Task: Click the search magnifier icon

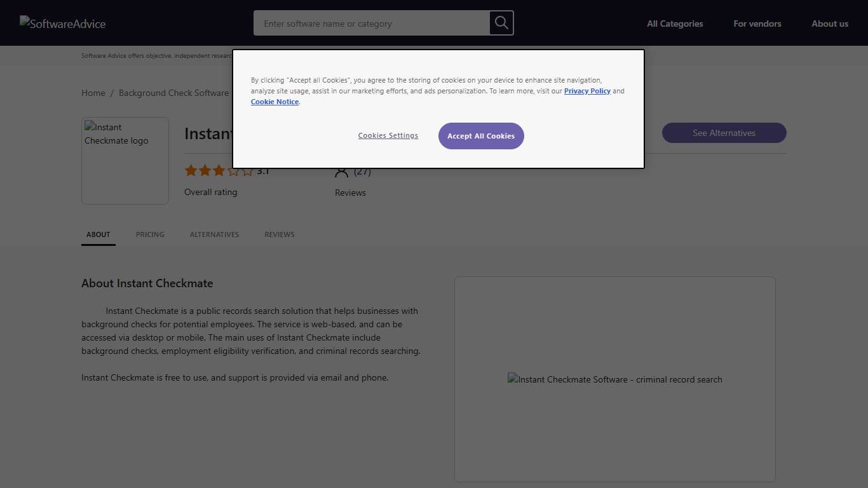Action: pos(501,23)
